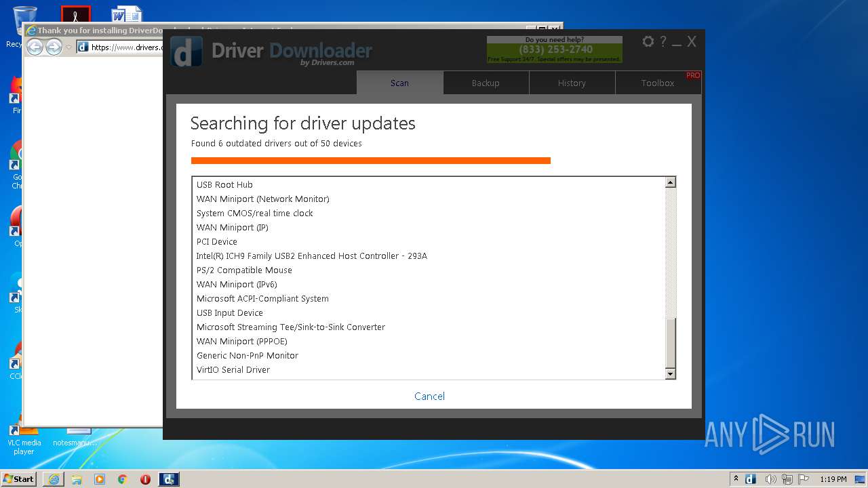Screen dimensions: 868x488
Task: Click the 'Searching for driver updates' heading
Action: click(302, 123)
